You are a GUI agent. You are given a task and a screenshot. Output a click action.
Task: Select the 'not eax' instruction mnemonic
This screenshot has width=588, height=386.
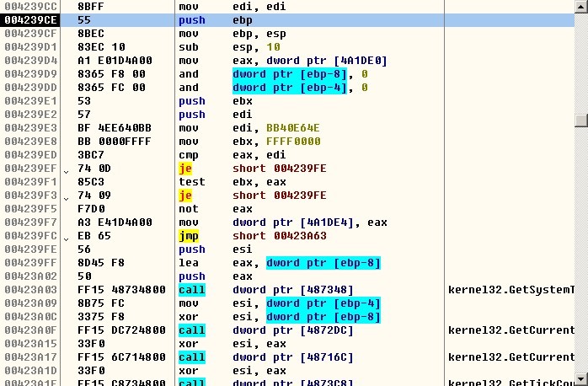tap(188, 209)
